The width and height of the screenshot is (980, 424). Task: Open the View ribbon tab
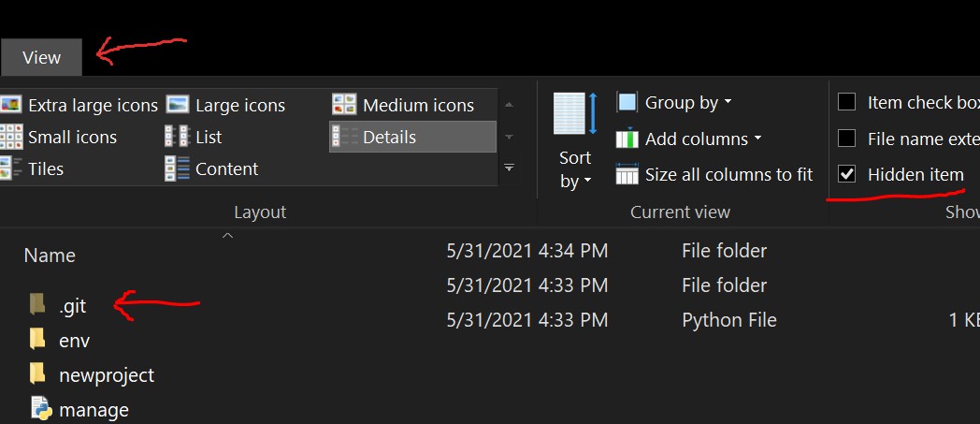coord(41,57)
